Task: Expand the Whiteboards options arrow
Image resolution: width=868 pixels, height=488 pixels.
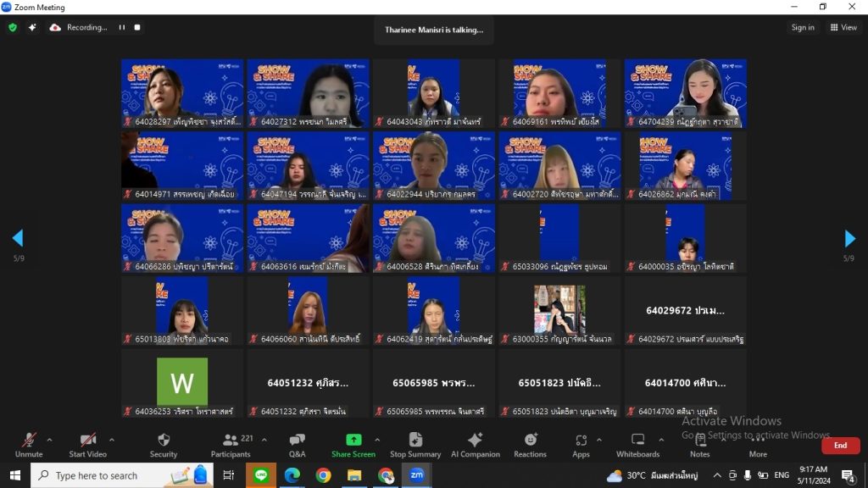Action: point(661,440)
